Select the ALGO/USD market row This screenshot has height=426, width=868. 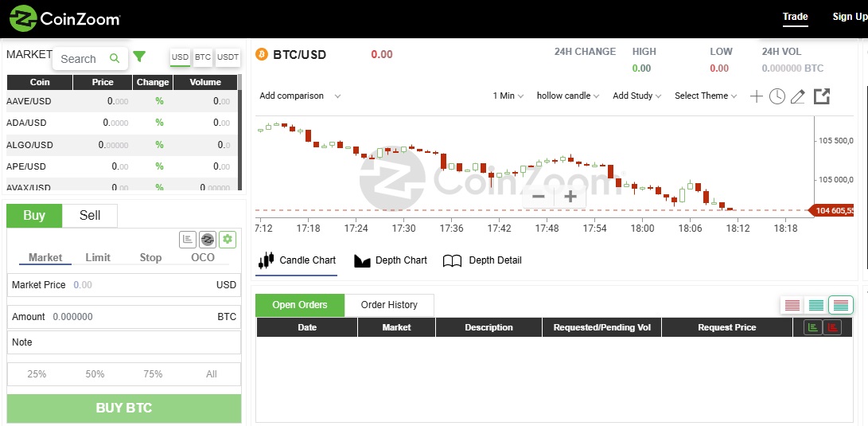122,145
